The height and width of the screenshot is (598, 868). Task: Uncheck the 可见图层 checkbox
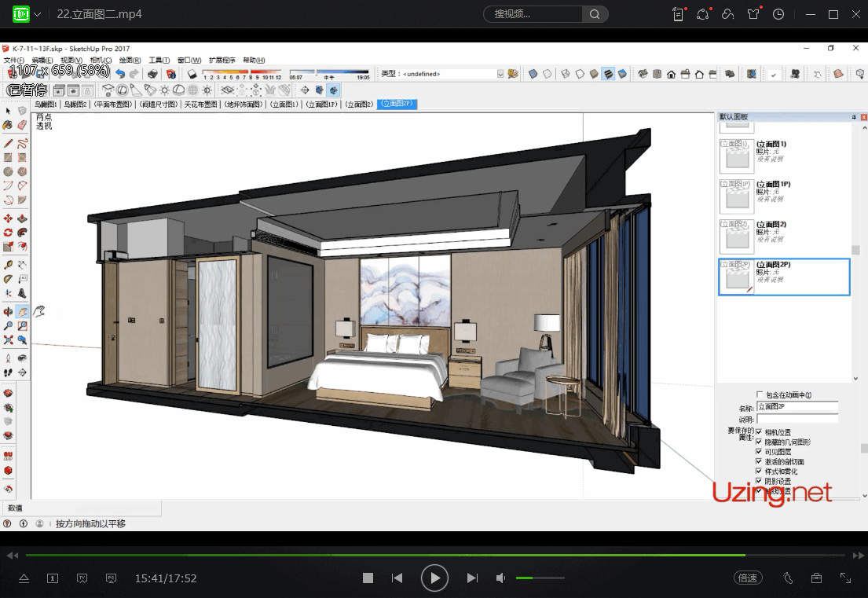pos(759,452)
